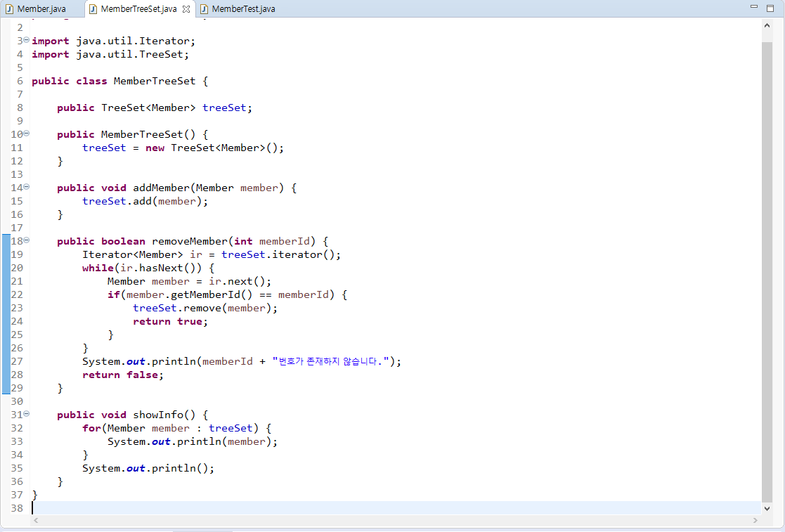The image size is (785, 532).
Task: Click the horizontal scrollbar right arrow
Action: coord(755,521)
